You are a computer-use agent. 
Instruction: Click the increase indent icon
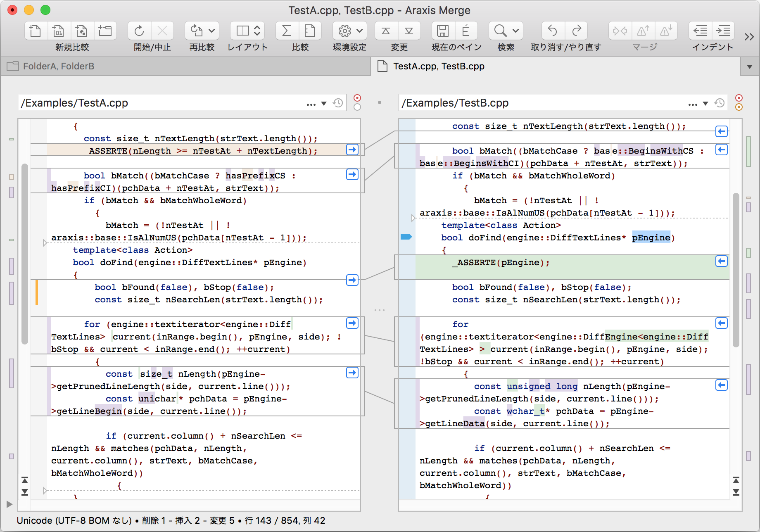pyautogui.click(x=724, y=31)
